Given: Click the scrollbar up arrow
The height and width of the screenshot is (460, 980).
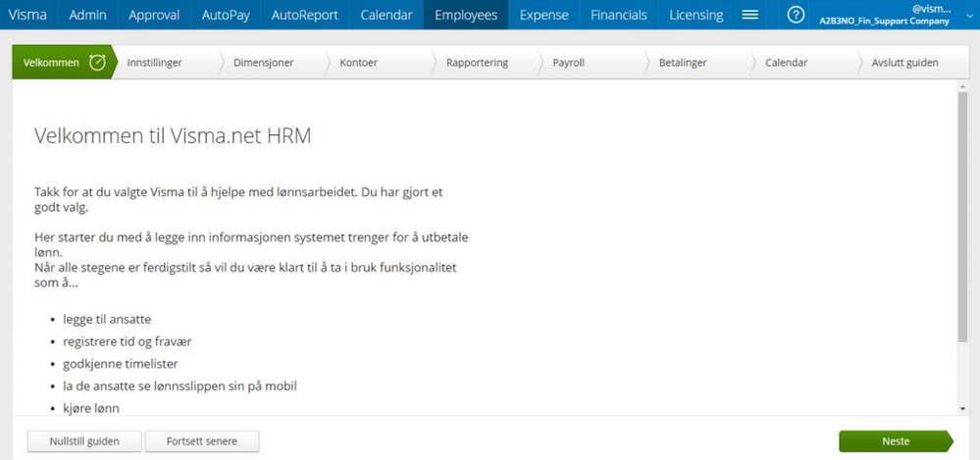Looking at the screenshot, I should [962, 87].
